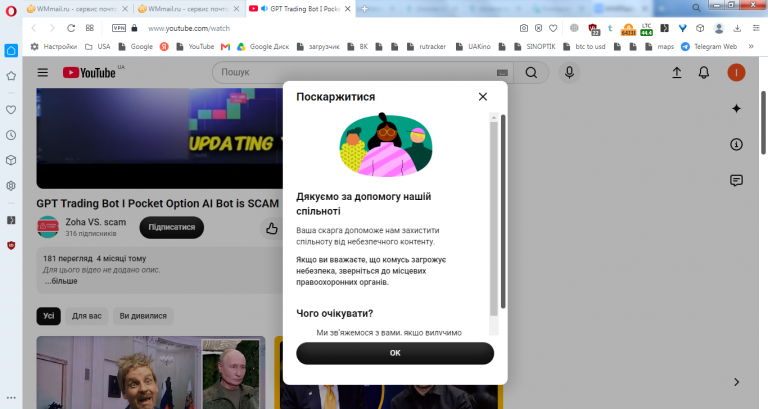Open the YouTube create upload icon
The image size is (768, 409).
676,72
